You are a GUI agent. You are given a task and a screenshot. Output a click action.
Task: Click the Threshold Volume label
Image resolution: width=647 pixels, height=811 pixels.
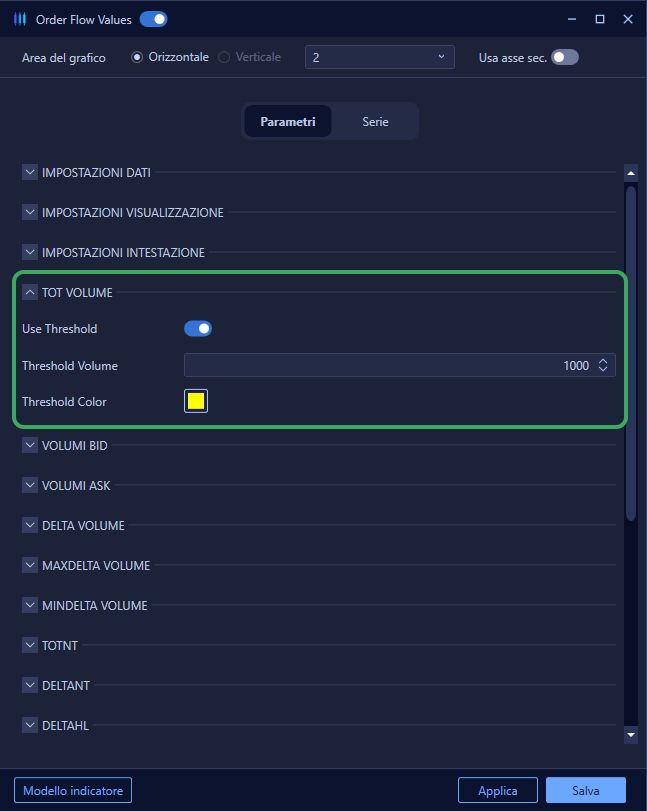(x=70, y=366)
